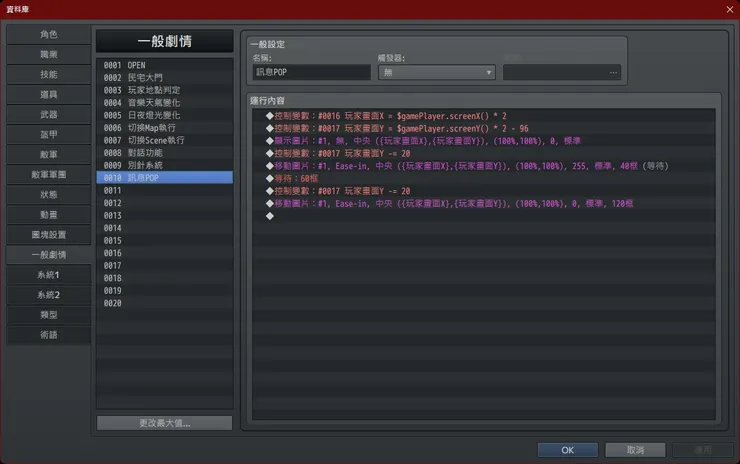This screenshot has width=740, height=464.
Task: Select the first 玩家畫面Y -= 20 command
Action: pos(484,153)
